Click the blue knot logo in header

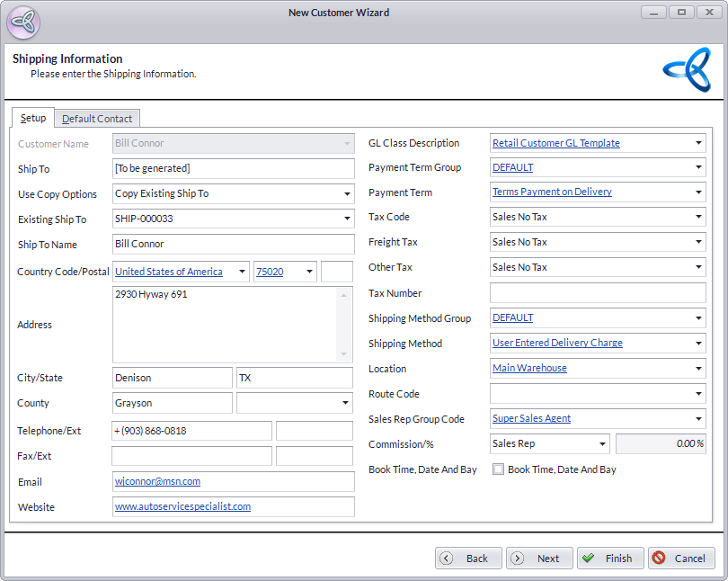pyautogui.click(x=686, y=69)
